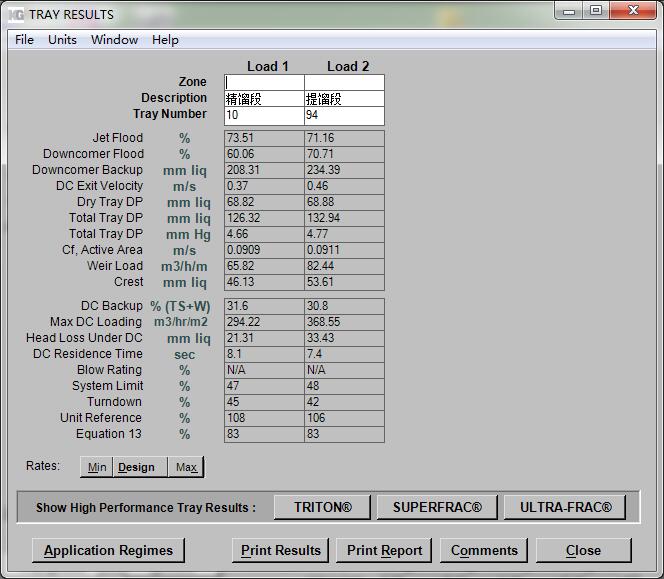Select Weir Load value 82.44
The width and height of the screenshot is (664, 579).
coord(344,266)
